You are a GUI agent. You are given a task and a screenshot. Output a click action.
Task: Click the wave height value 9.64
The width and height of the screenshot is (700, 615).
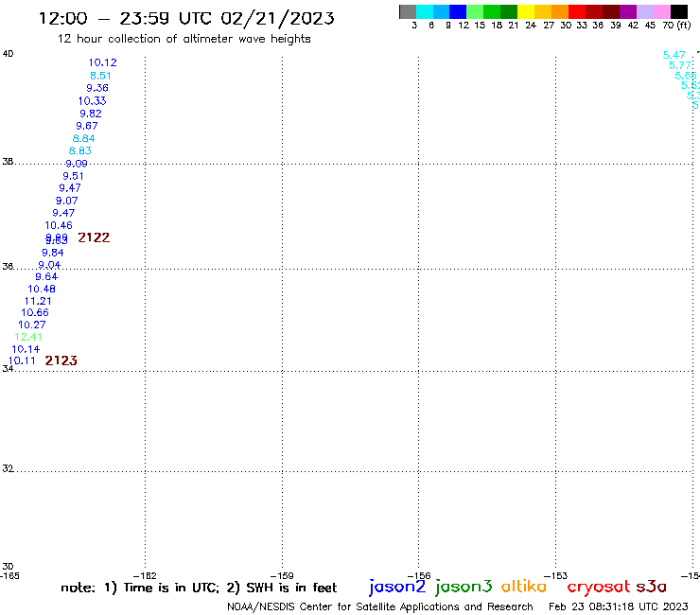tap(46, 276)
